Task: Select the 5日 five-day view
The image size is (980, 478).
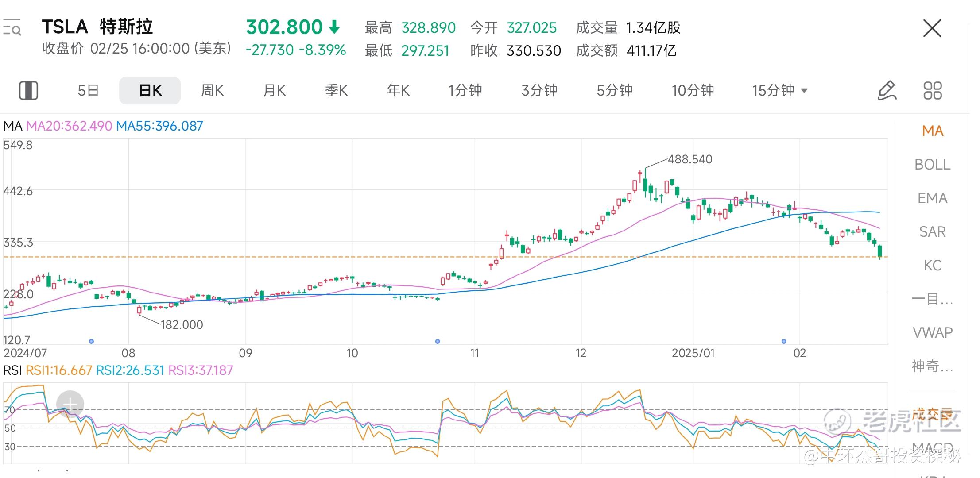Action: point(88,90)
